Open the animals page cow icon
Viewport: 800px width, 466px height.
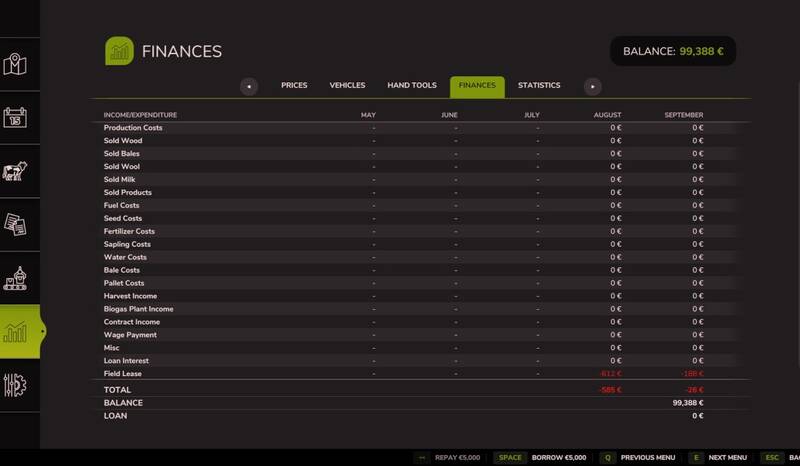click(15, 170)
